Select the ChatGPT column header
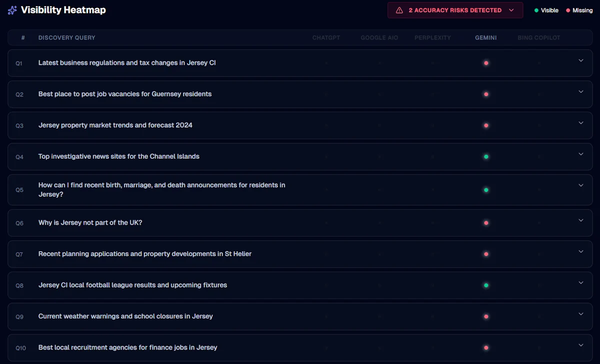 (x=326, y=38)
